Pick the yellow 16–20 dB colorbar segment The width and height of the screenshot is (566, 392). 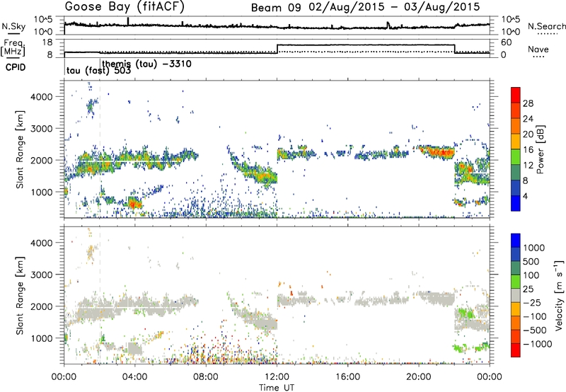516,142
